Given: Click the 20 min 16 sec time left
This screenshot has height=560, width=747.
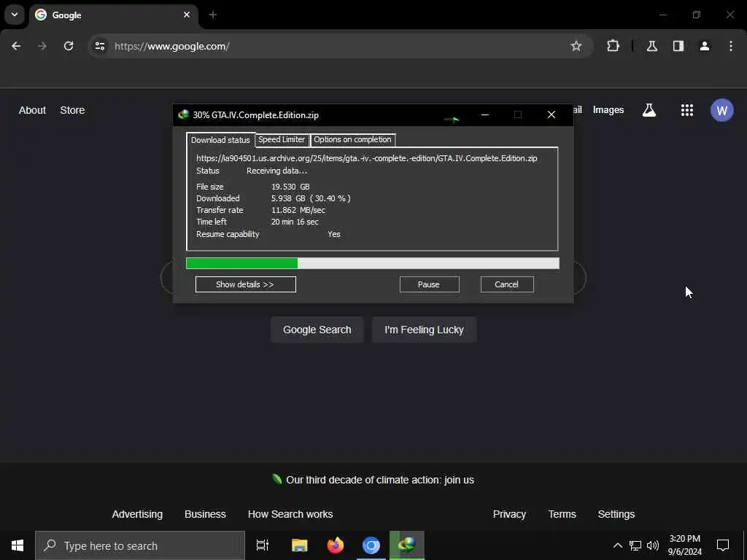Looking at the screenshot, I should coord(295,222).
